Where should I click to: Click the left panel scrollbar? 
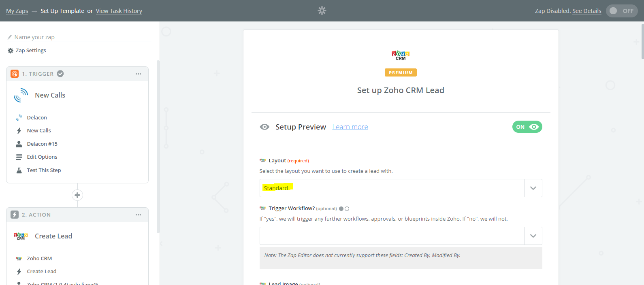point(158,147)
